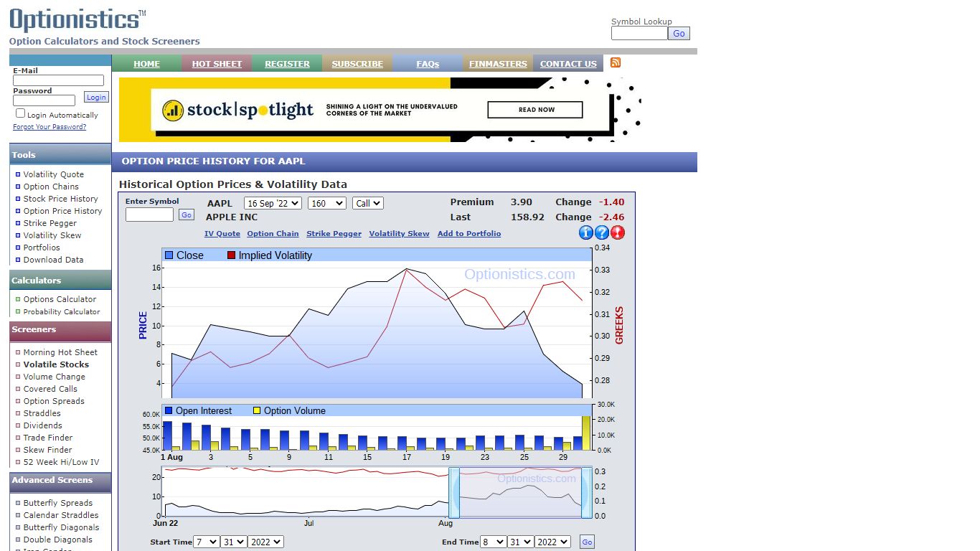Open Portfolios link in Tools sidebar
This screenshot has height=551, width=980.
[x=42, y=248]
